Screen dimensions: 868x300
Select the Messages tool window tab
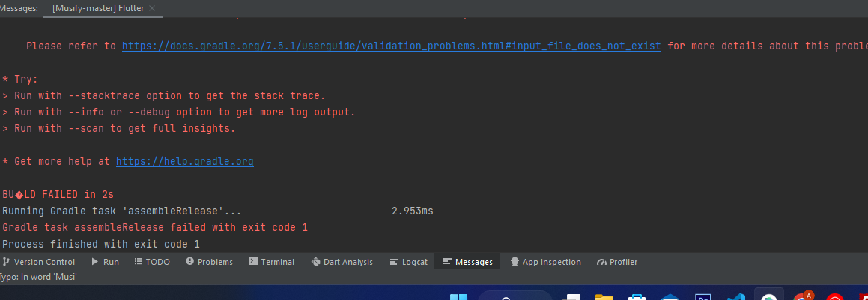[468, 262]
